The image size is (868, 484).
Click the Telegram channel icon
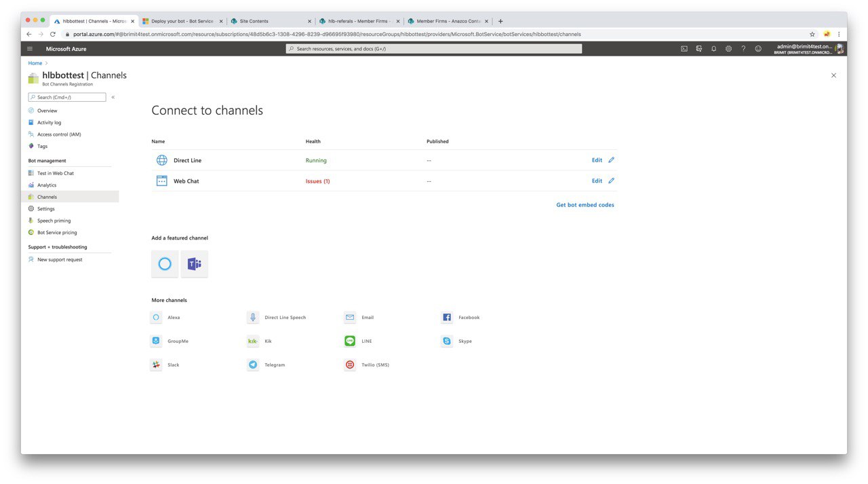click(x=253, y=365)
